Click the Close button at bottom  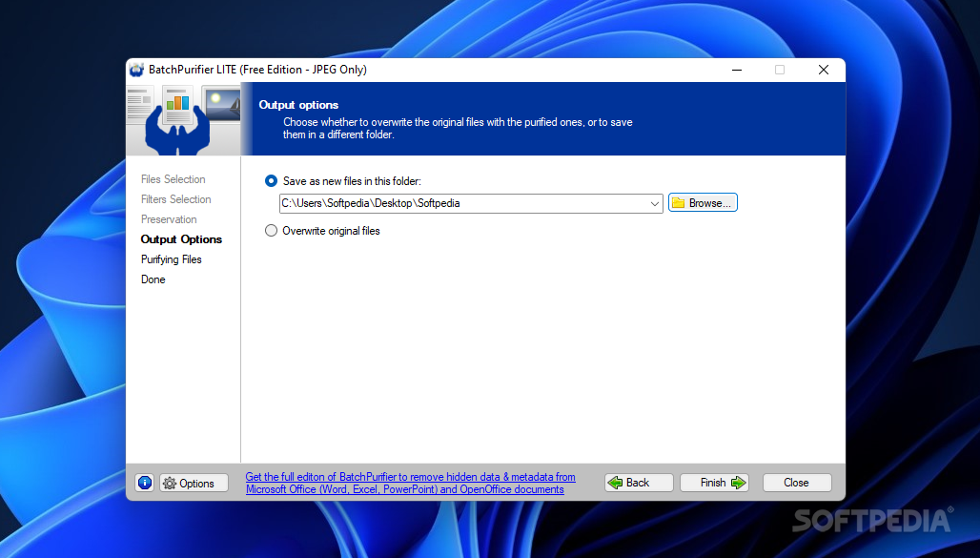tap(797, 483)
